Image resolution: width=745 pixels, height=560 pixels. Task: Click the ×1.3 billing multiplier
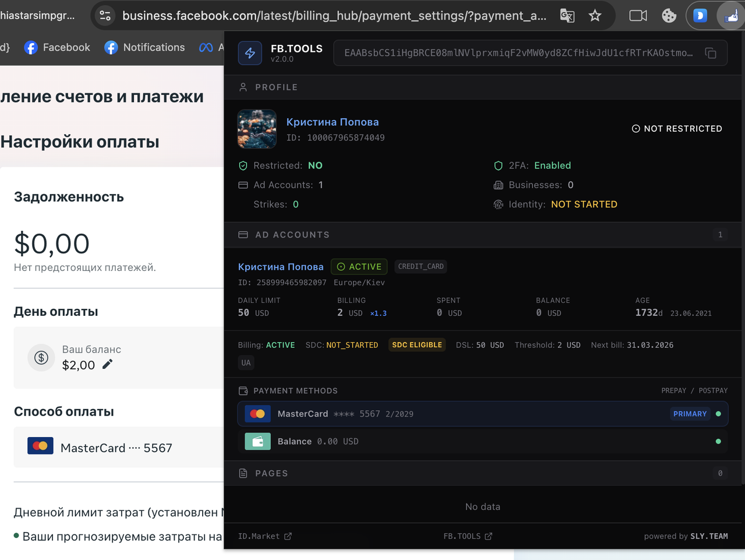pyautogui.click(x=378, y=314)
